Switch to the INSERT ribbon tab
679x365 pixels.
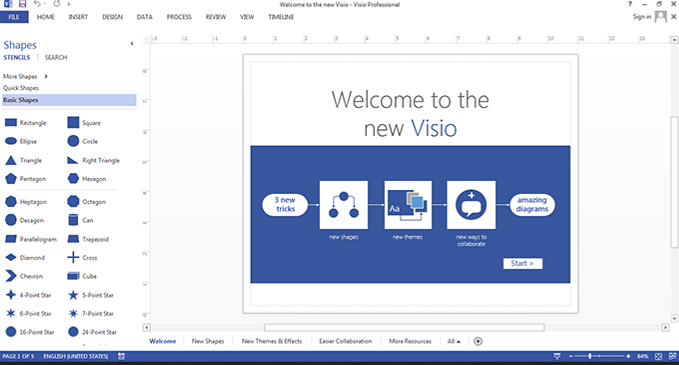78,17
